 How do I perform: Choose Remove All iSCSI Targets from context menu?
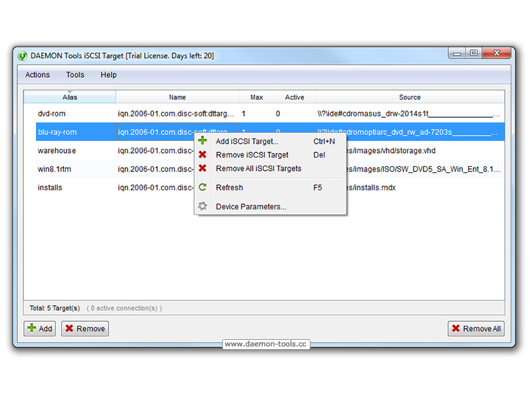click(271, 168)
